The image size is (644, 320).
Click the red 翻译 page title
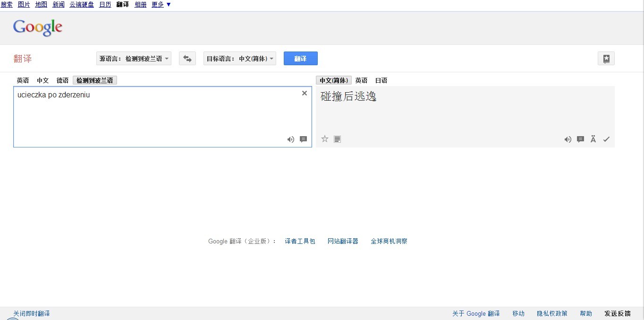pos(23,59)
